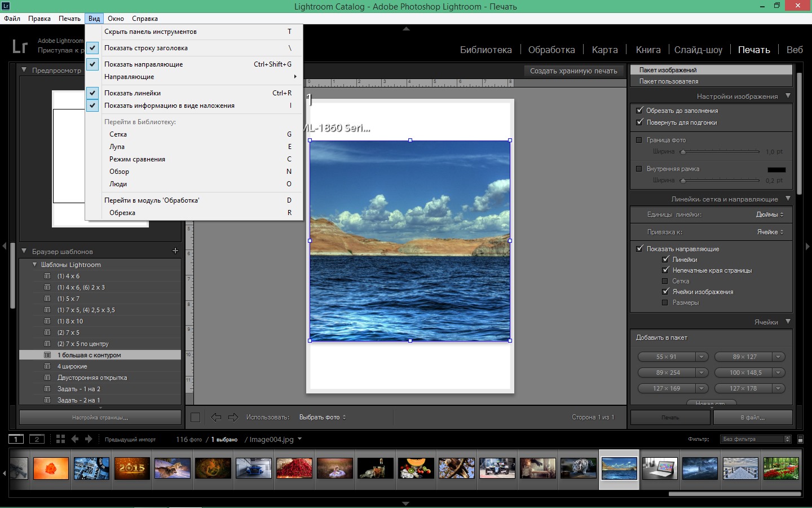This screenshot has height=508, width=812.
Task: Enable Сетка guide checkbox
Action: tap(665, 281)
